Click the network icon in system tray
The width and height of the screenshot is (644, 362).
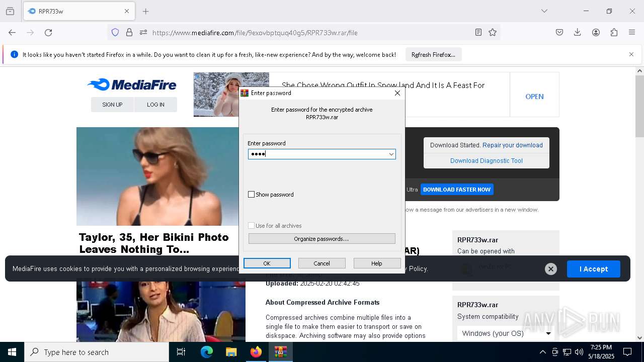click(x=567, y=352)
